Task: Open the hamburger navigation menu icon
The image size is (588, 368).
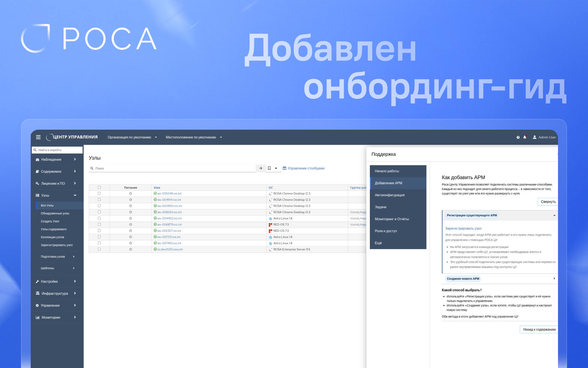Action: [38, 137]
